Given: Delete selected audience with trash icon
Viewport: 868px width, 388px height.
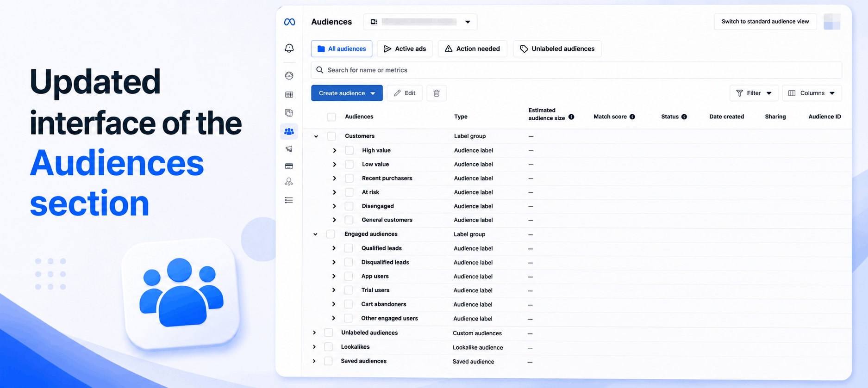Looking at the screenshot, I should (x=437, y=93).
